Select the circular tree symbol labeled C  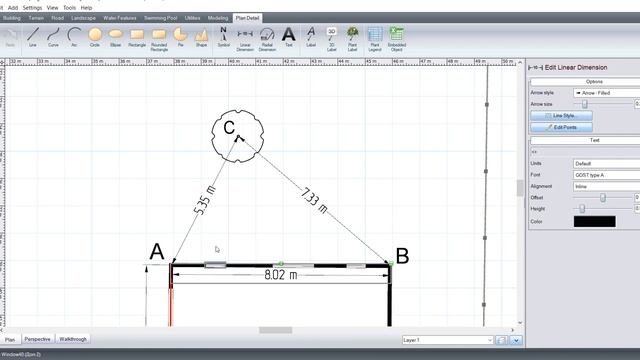point(238,136)
